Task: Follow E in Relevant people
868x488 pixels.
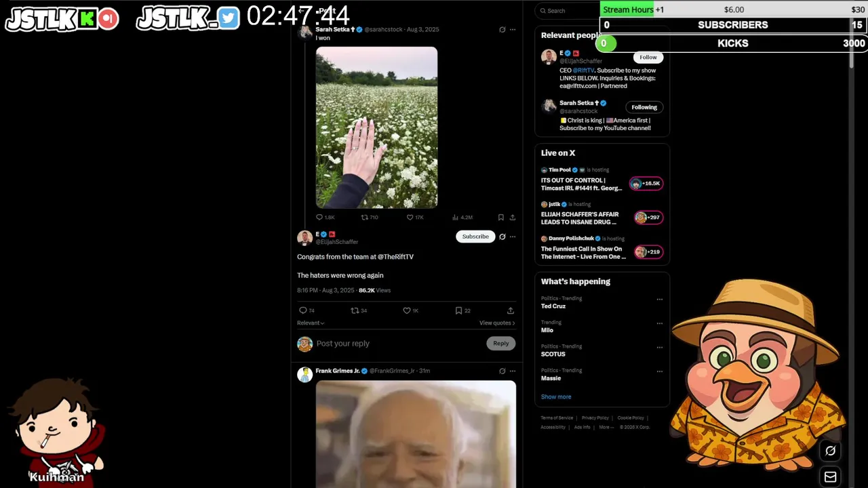Action: (648, 57)
